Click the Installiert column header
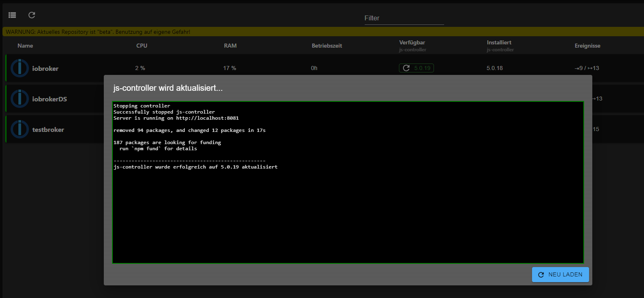644x298 pixels. coord(499,42)
